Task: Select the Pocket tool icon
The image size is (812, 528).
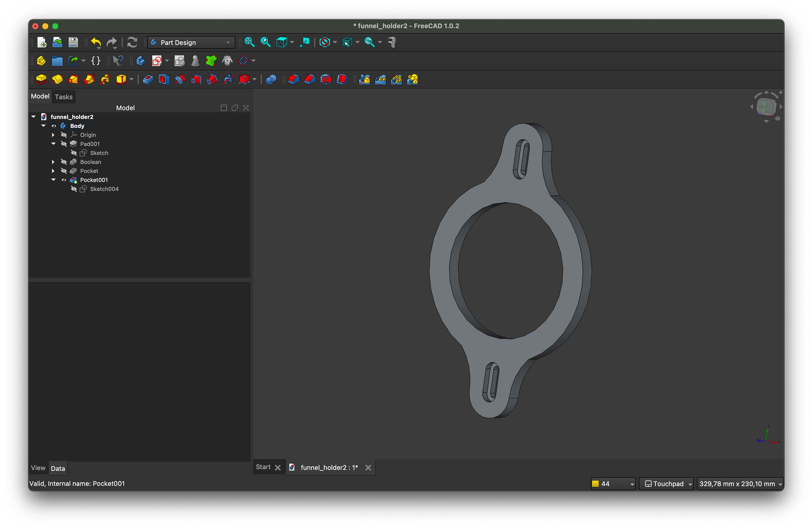Action: (x=148, y=79)
